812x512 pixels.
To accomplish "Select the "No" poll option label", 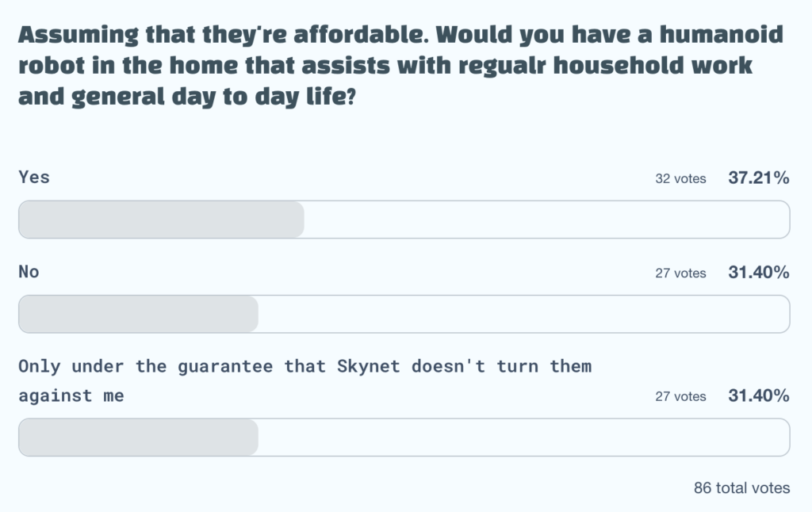I will (x=29, y=272).
